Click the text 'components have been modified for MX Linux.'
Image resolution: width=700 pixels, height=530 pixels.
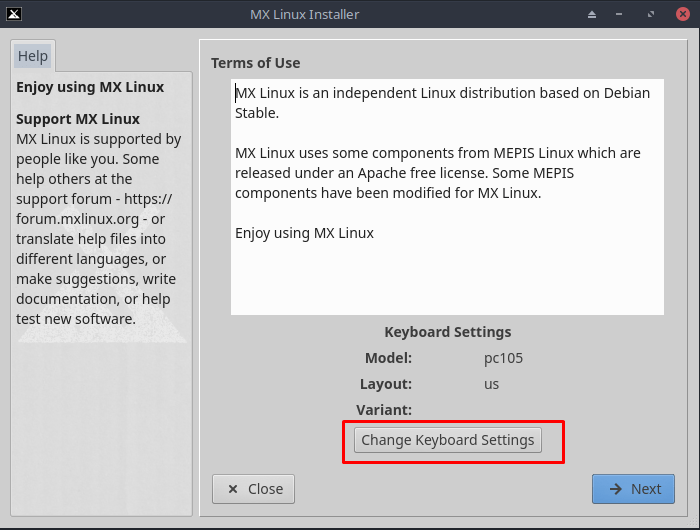(388, 193)
